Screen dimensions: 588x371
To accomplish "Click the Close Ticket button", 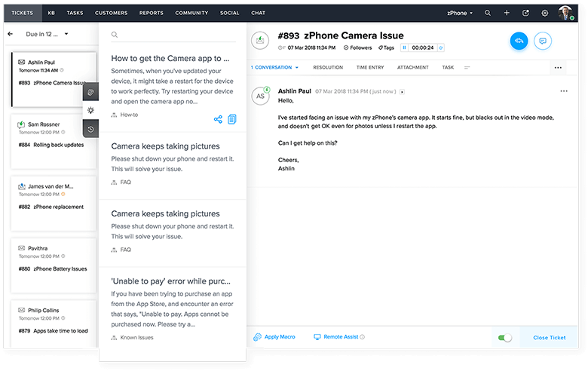I will [x=549, y=337].
